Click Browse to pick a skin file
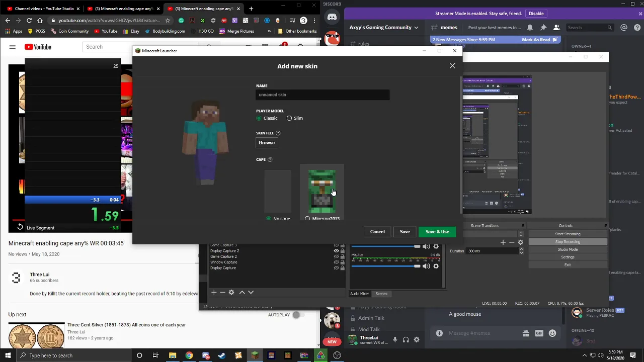This screenshot has height=362, width=644. pos(267,143)
